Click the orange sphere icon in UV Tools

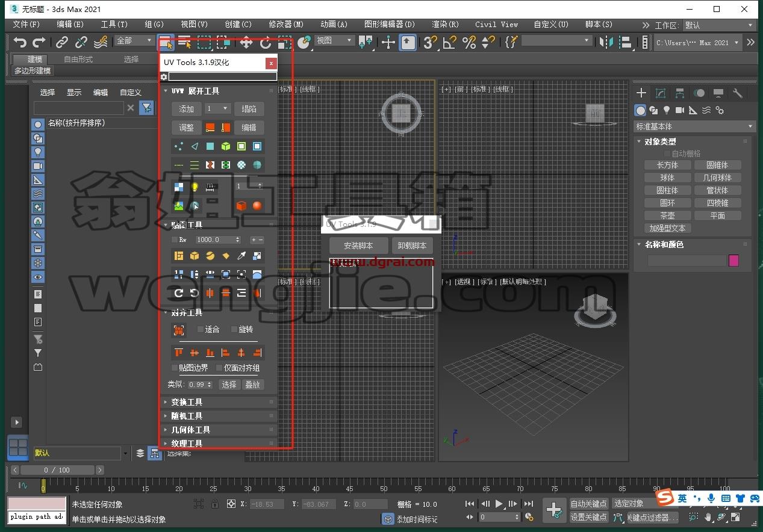[x=257, y=206]
